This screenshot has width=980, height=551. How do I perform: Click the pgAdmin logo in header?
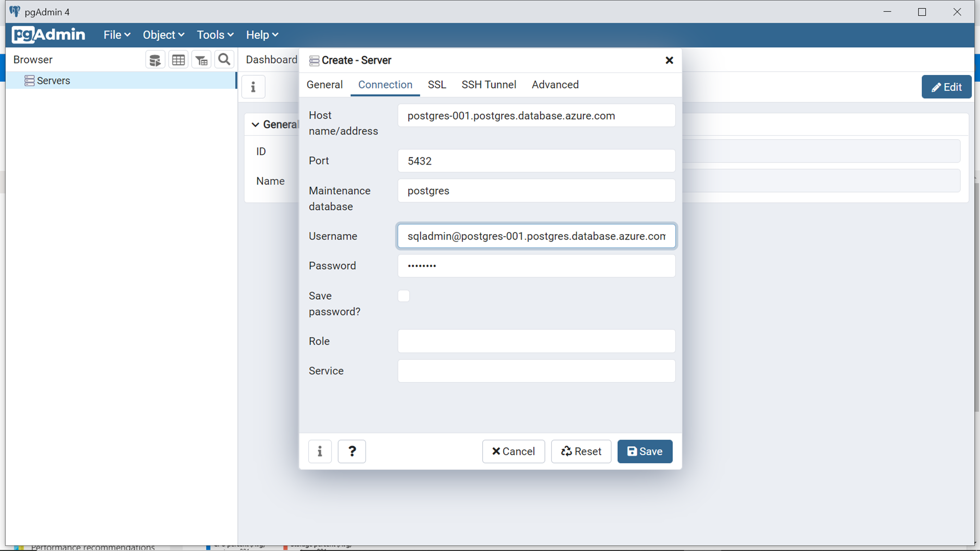coord(49,35)
